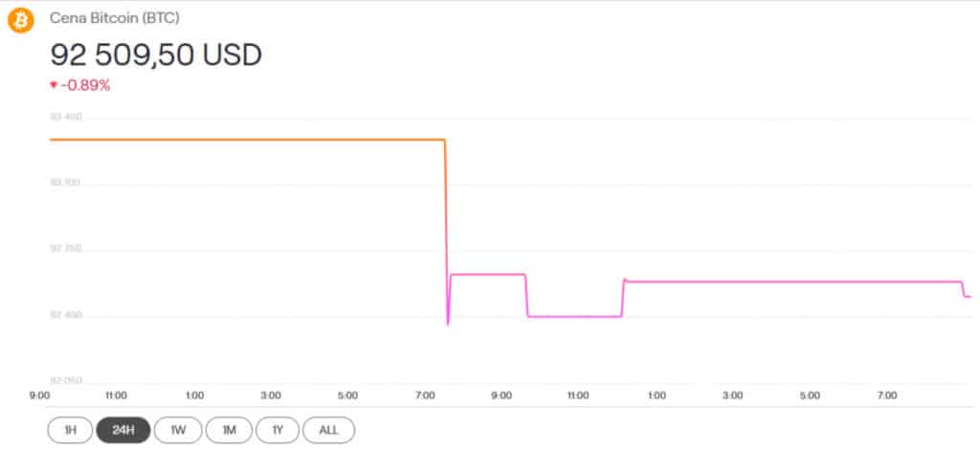This screenshot has width=980, height=454.
Task: Select the 1H time range
Action: 70,430
